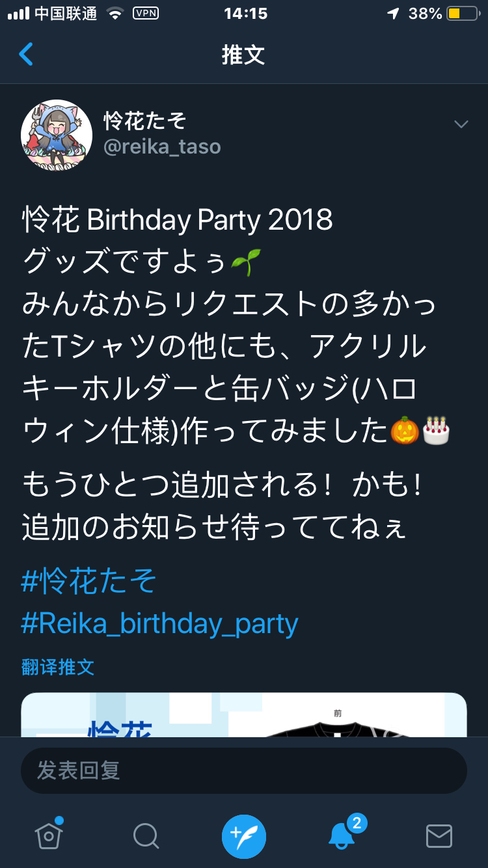
Task: Open the #Reika_birthday_party hashtag
Action: (x=159, y=623)
